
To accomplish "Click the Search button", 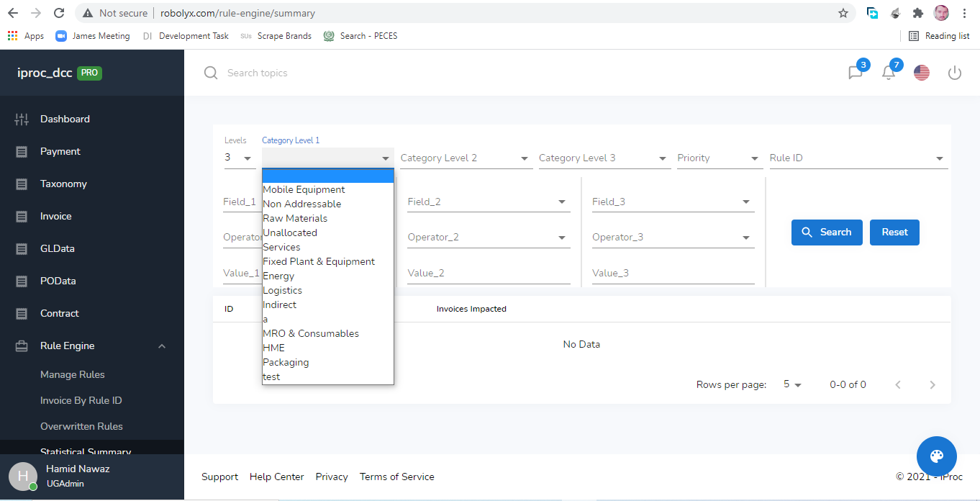I will click(827, 233).
